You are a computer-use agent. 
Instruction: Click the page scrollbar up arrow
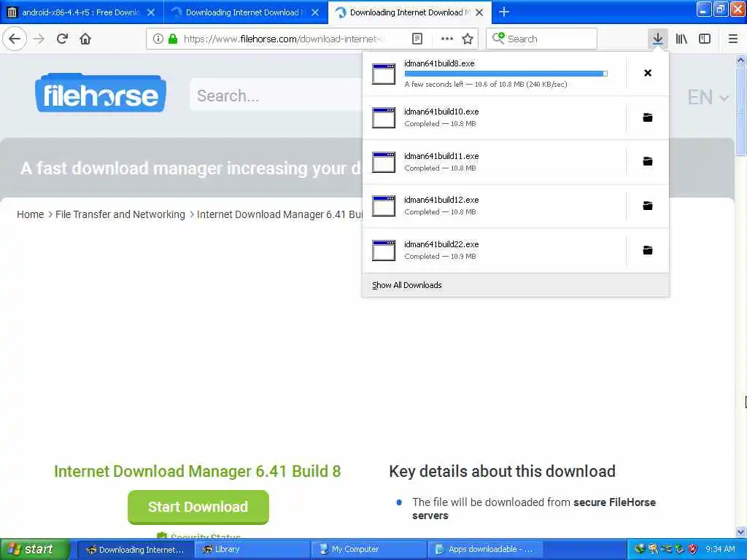740,60
